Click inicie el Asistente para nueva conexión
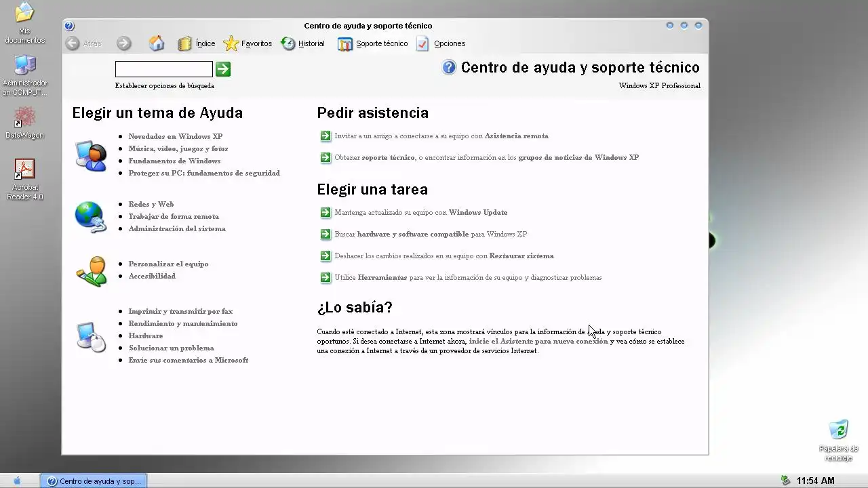868x488 pixels. tap(538, 341)
